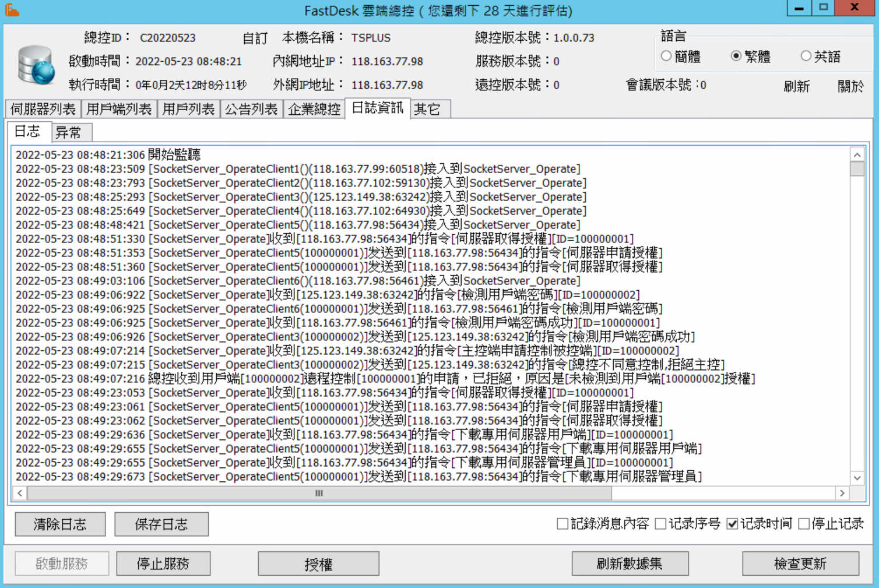Image resolution: width=879 pixels, height=588 pixels.
Task: Click the 停止服務 button
Action: point(163,564)
